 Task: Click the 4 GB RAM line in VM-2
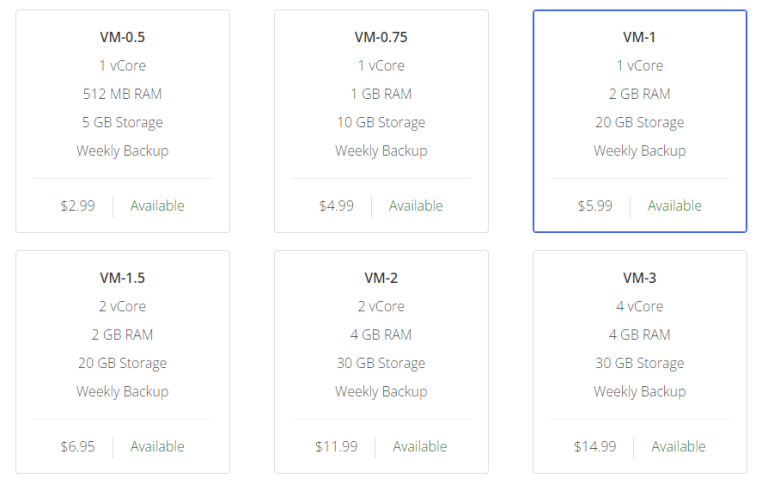[381, 335]
